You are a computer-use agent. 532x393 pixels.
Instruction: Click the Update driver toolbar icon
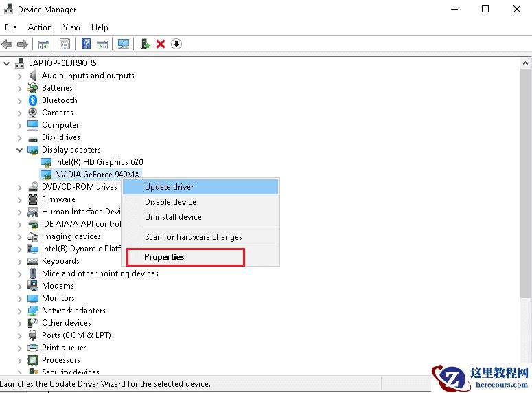tap(146, 44)
